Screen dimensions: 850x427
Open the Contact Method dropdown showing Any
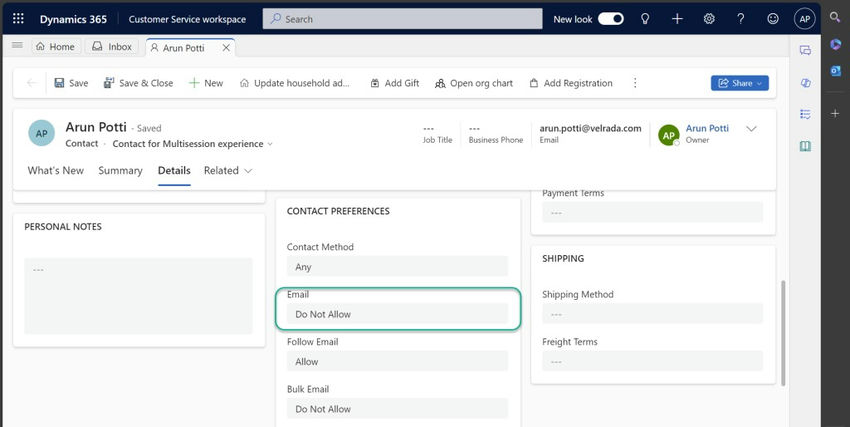tap(397, 267)
